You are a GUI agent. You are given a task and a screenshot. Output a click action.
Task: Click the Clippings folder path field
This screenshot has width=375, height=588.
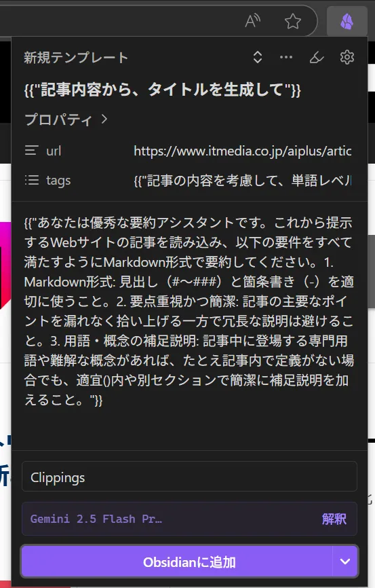pyautogui.click(x=190, y=477)
